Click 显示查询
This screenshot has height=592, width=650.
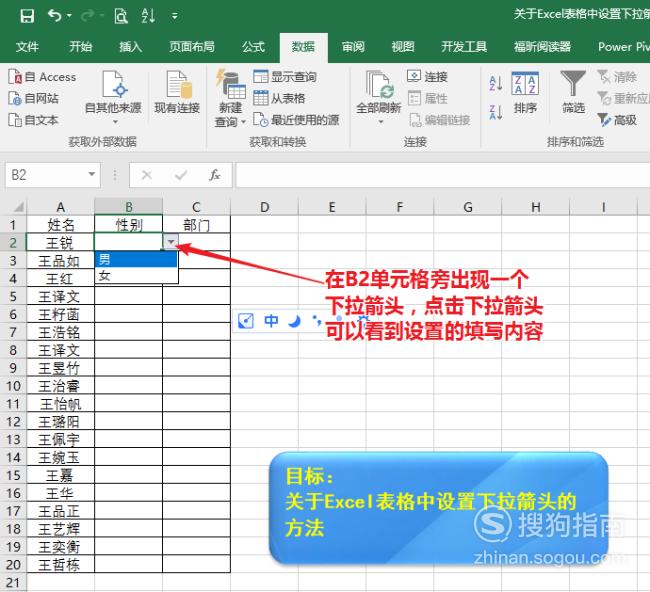coord(285,77)
